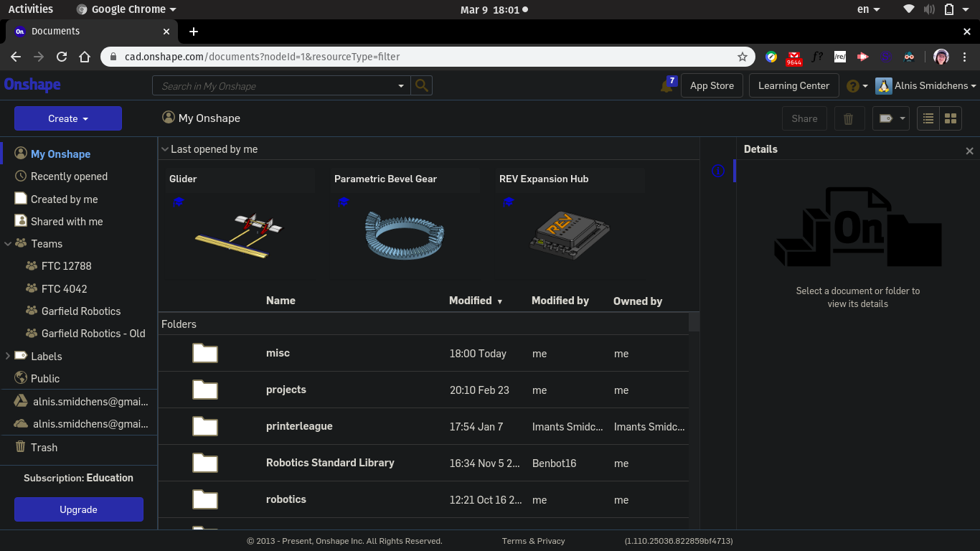Click the label tag icon

click(886, 118)
